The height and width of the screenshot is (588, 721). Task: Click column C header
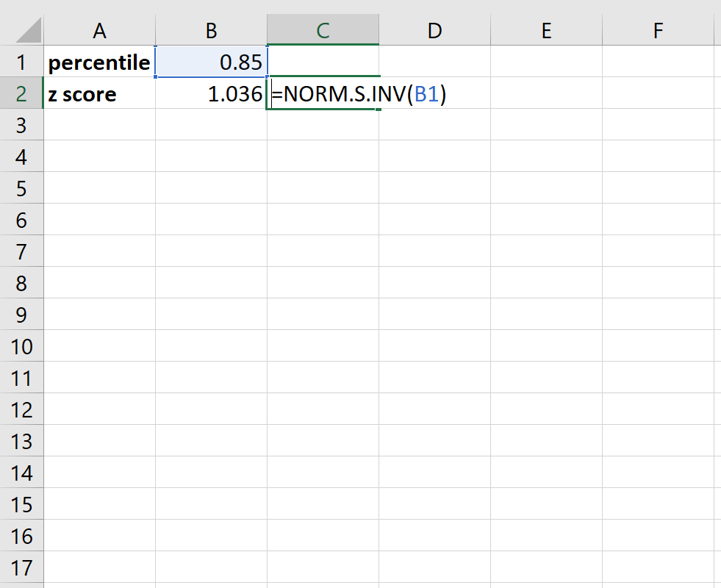click(323, 31)
